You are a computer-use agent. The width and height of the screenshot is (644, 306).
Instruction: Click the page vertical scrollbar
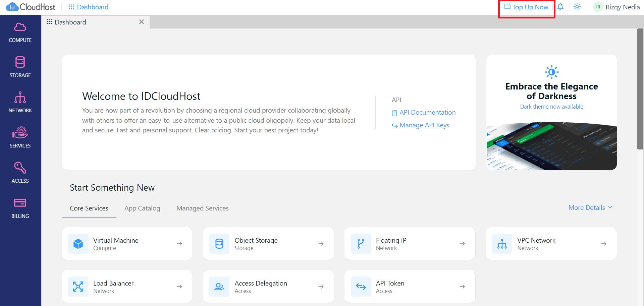(x=640, y=89)
